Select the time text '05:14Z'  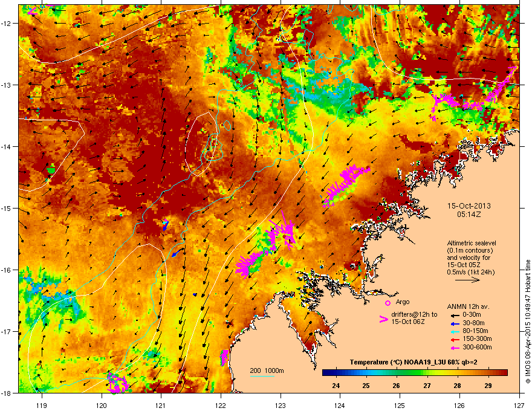coord(469,215)
